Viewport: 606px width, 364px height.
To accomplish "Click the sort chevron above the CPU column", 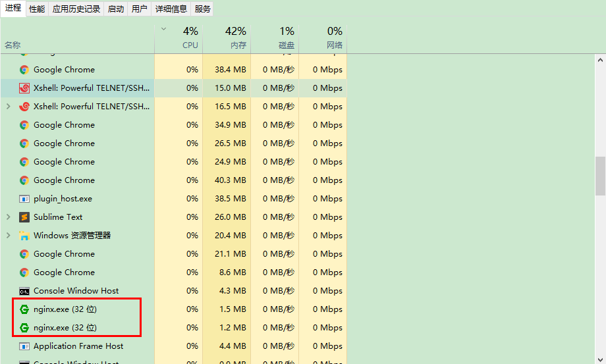I will coord(163,29).
